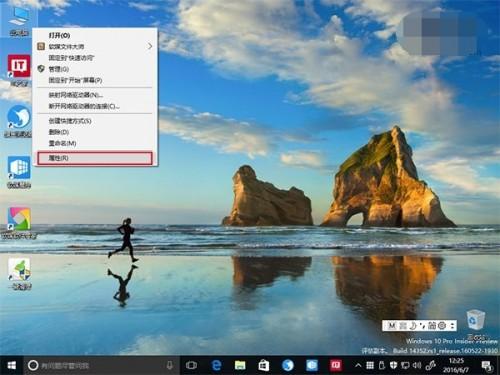Choose 重命名(M) in the context menu
The width and height of the screenshot is (500, 375).
(x=95, y=143)
